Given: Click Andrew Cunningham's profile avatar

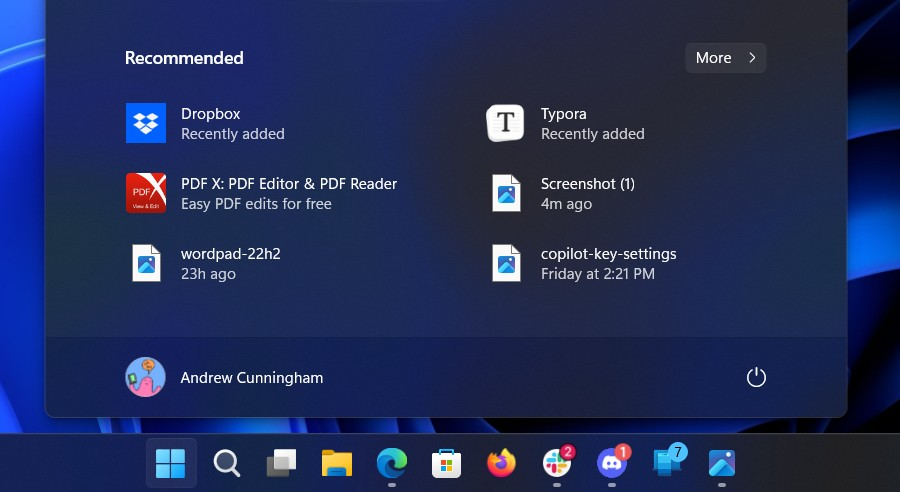Looking at the screenshot, I should click(x=146, y=377).
